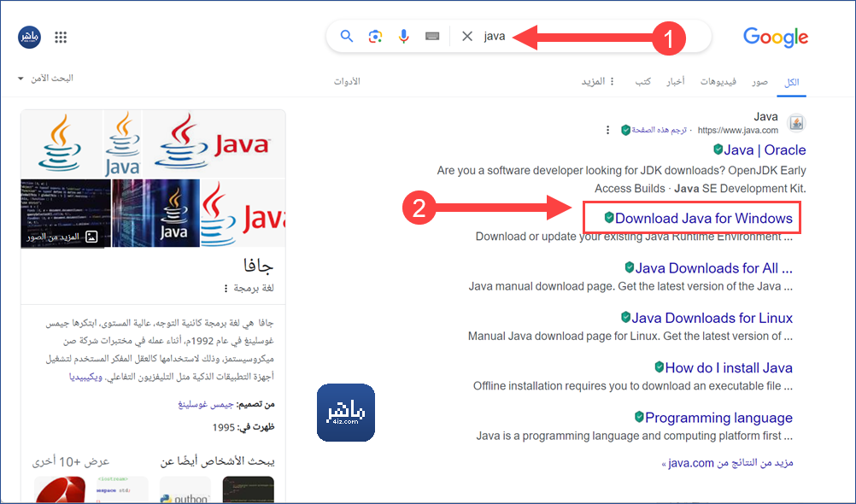Click المزيد من الصور button
The width and height of the screenshot is (856, 504).
[x=62, y=237]
